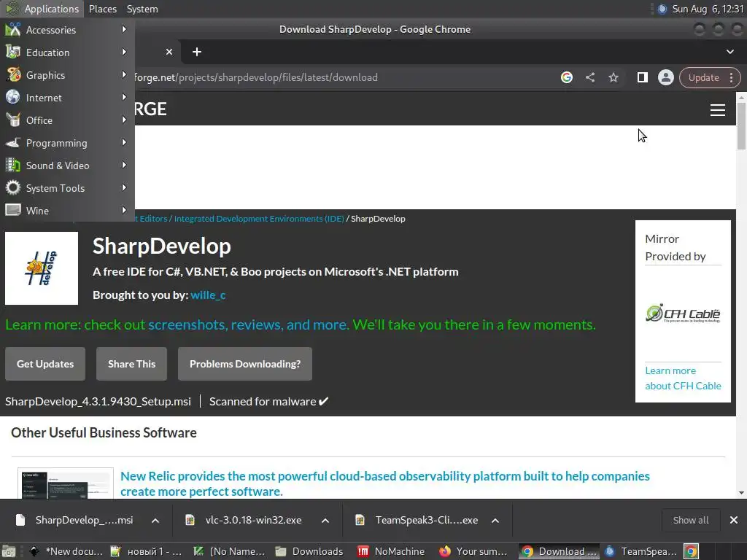Open the Graphics submenu
The width and height of the screenshot is (747, 560).
[x=67, y=75]
